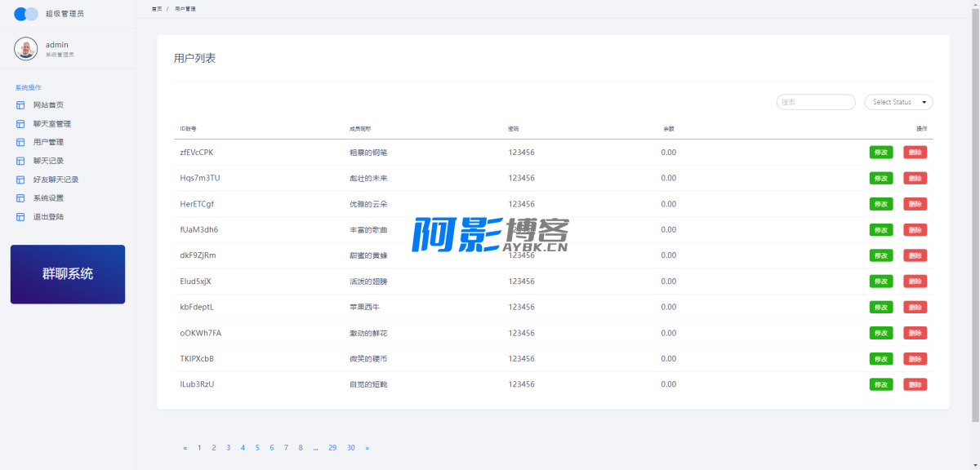Edit user fUaM3dh6 via 修改
The height and width of the screenshot is (470, 980).
[x=881, y=230]
